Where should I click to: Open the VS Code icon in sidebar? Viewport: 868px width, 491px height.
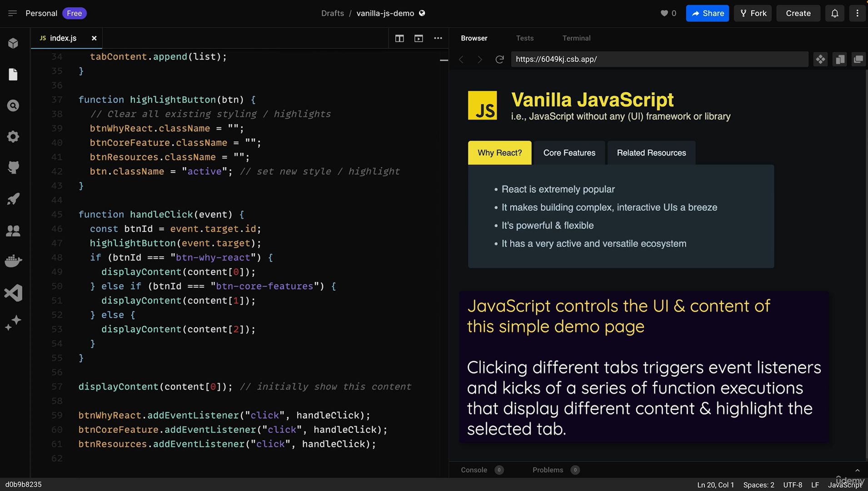pos(13,293)
